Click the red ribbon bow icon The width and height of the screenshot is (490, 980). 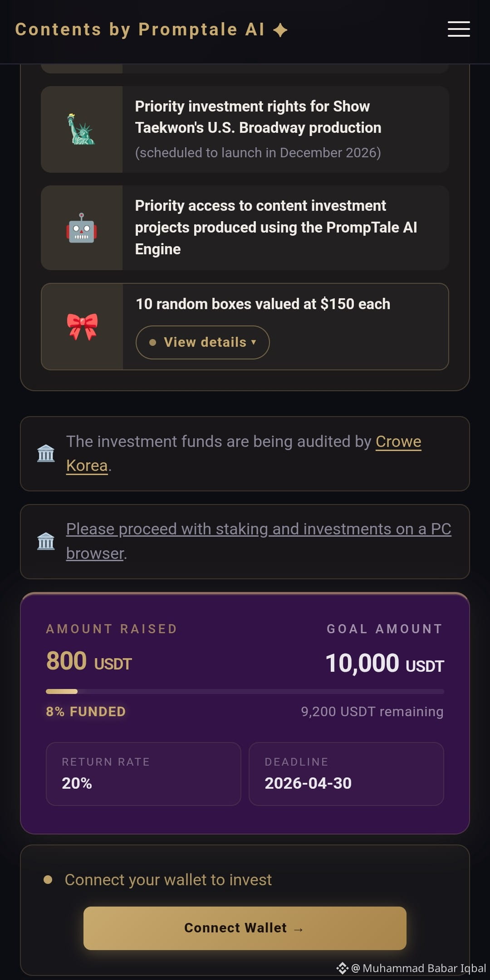tap(82, 326)
